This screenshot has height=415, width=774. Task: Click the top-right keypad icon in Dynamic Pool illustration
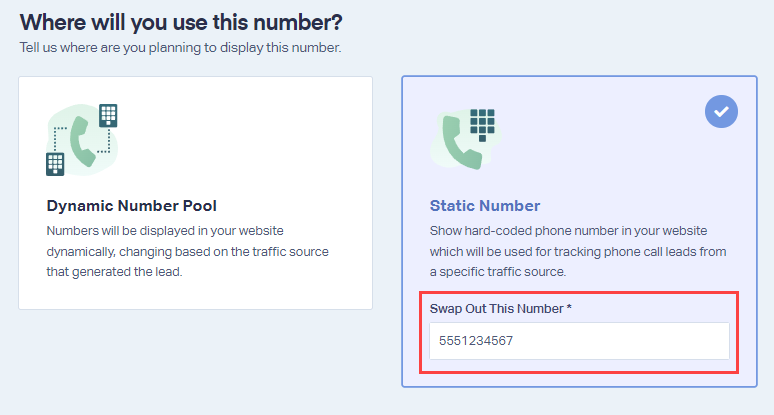108,115
